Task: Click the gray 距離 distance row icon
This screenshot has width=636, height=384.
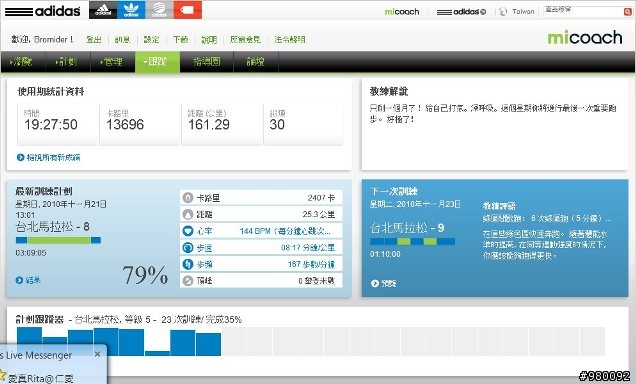Action: coord(187,214)
